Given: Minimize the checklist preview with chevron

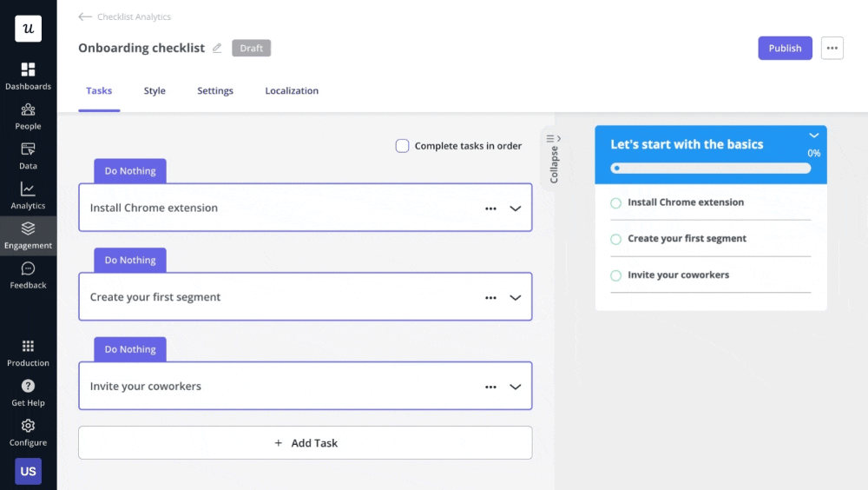Looking at the screenshot, I should [x=813, y=136].
